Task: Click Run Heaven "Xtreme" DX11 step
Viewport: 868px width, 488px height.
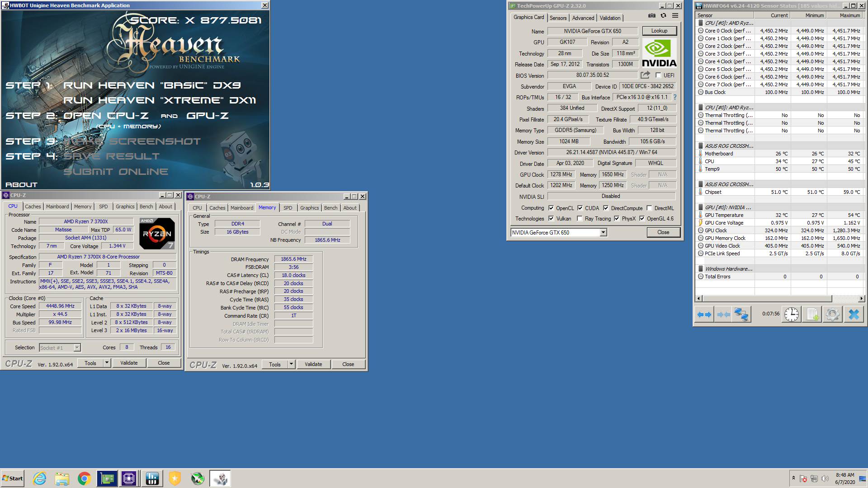Action: pos(160,100)
